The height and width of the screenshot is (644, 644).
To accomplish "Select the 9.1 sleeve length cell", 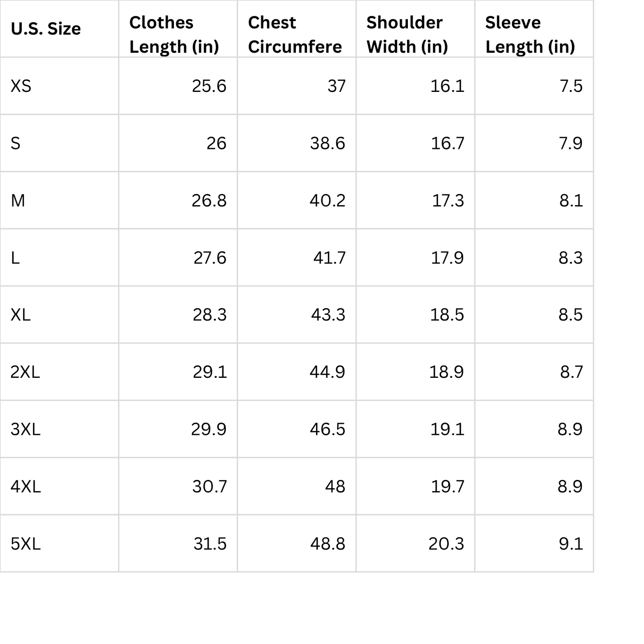I will tap(534, 544).
